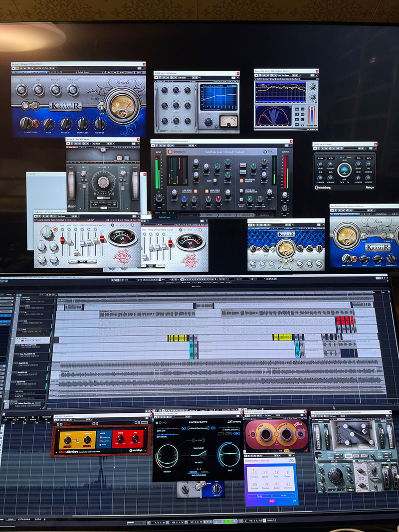
Task: Toggle the link button between Pitch and Formant
Action: click(78, 440)
